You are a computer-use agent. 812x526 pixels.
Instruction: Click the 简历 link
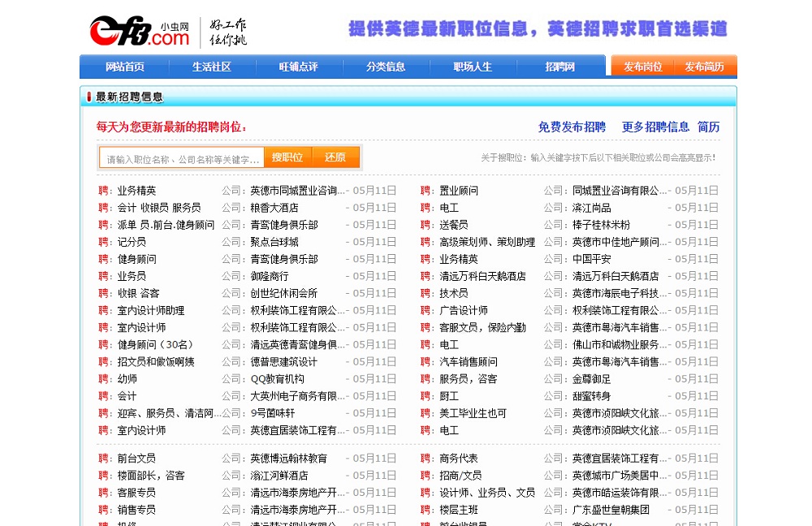708,127
